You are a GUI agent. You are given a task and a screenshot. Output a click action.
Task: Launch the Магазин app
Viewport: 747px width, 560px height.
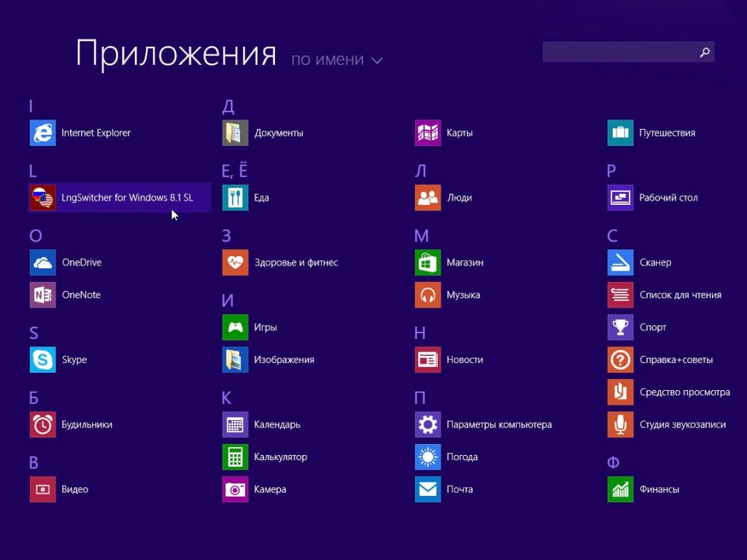(465, 262)
